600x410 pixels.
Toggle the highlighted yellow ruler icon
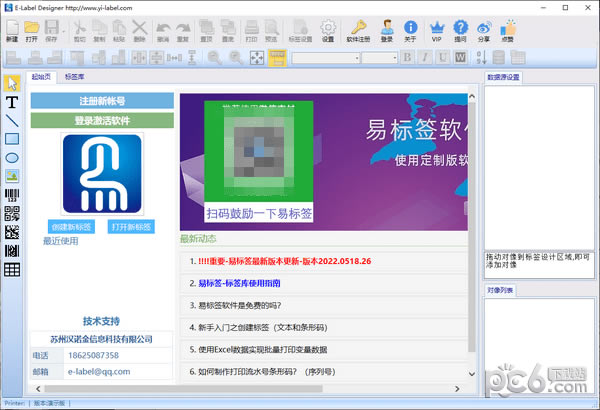(x=277, y=58)
